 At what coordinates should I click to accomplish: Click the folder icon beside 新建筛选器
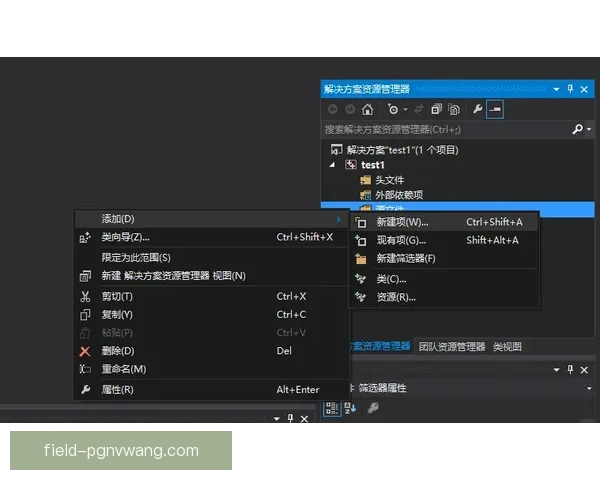360,259
